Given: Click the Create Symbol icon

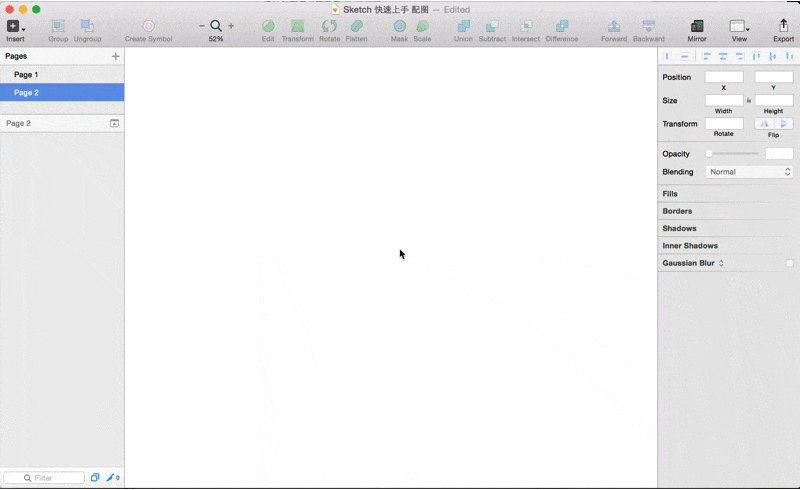Looking at the screenshot, I should click(x=148, y=26).
